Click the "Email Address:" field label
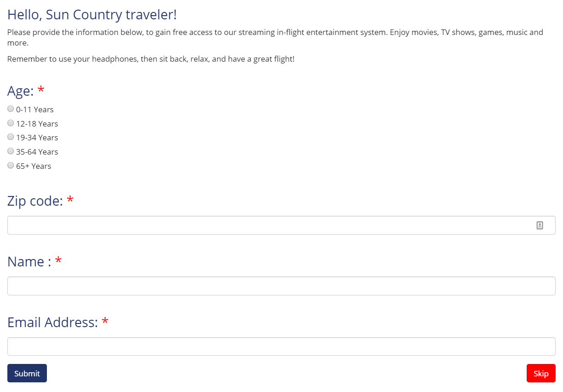Screen dimensions: 563x392 pyautogui.click(x=52, y=323)
